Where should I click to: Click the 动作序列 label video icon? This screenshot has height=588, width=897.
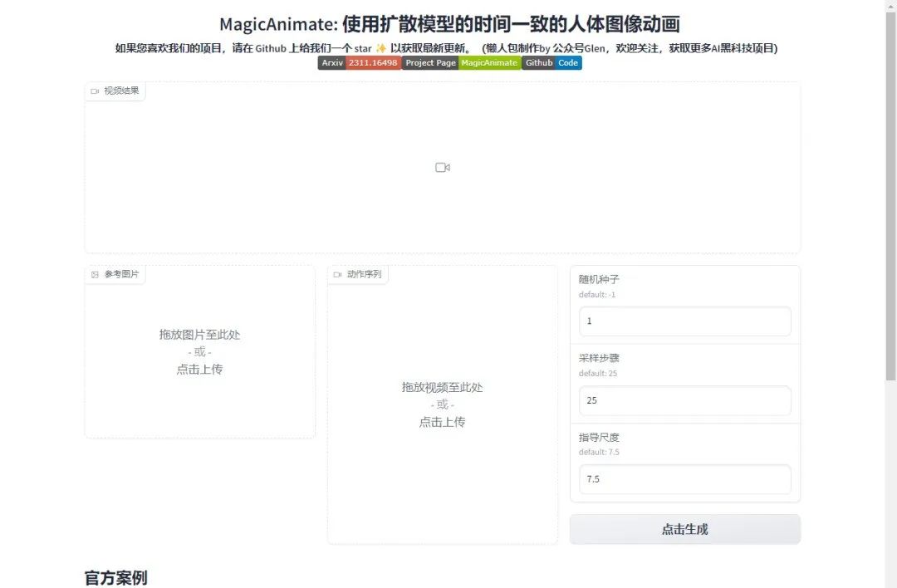pyautogui.click(x=337, y=275)
